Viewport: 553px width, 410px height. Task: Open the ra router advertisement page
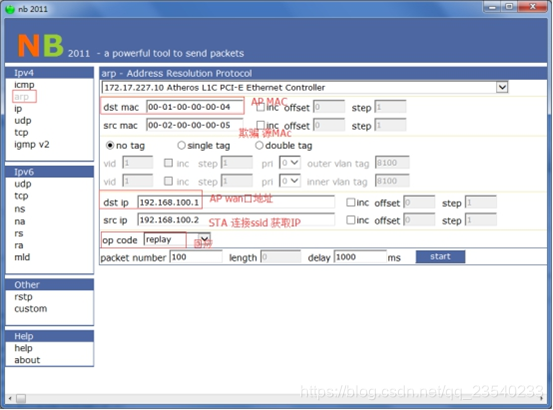(19, 245)
